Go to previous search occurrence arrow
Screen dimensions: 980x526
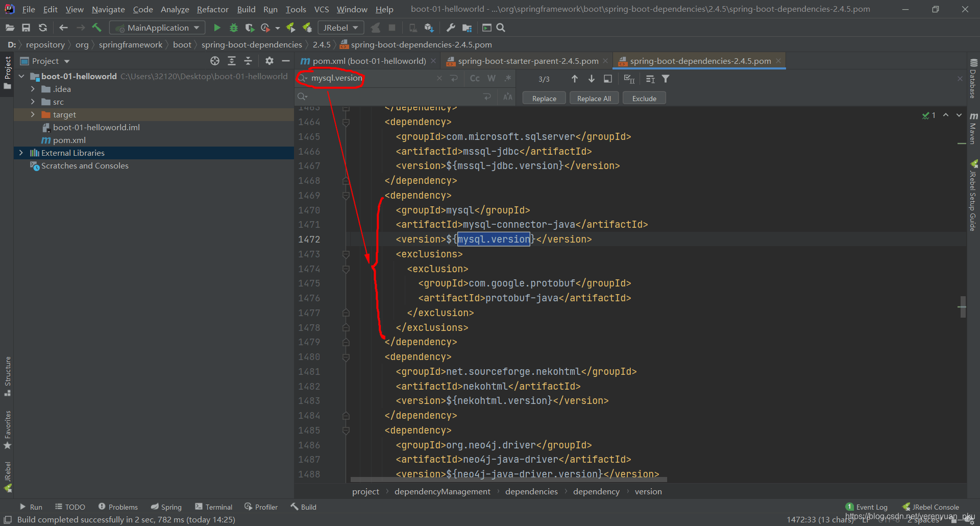tap(575, 79)
